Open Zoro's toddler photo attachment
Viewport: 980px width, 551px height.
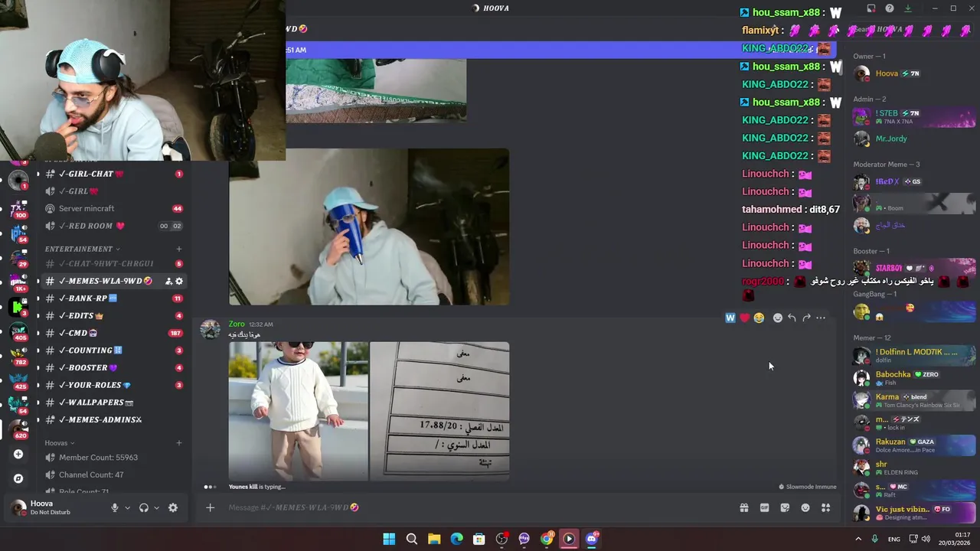[x=299, y=411]
